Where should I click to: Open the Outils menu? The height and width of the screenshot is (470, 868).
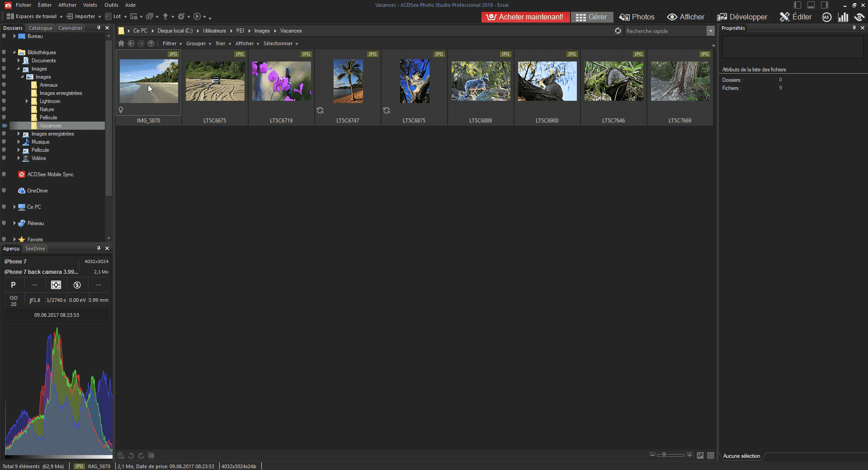(111, 5)
